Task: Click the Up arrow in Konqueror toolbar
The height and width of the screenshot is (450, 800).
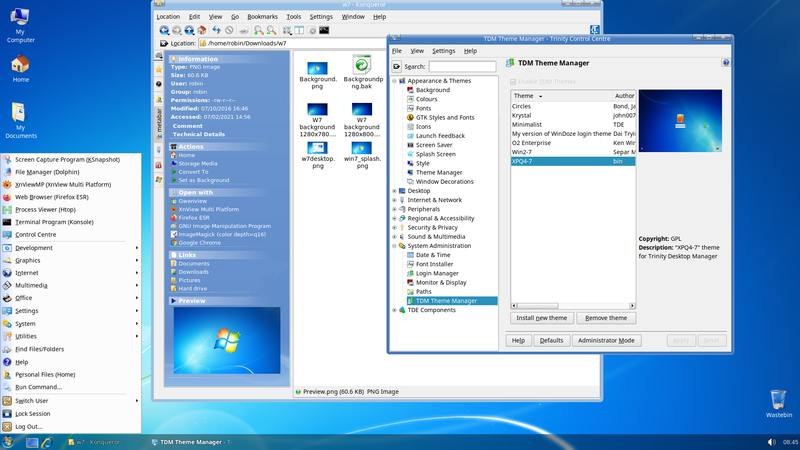Action: tap(189, 31)
